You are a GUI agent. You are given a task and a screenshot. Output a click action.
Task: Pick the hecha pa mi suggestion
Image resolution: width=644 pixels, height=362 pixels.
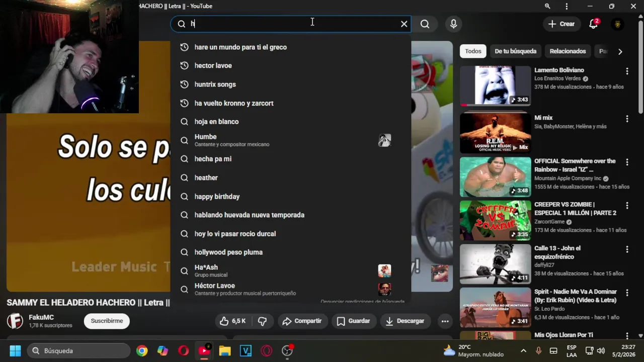pyautogui.click(x=291, y=159)
